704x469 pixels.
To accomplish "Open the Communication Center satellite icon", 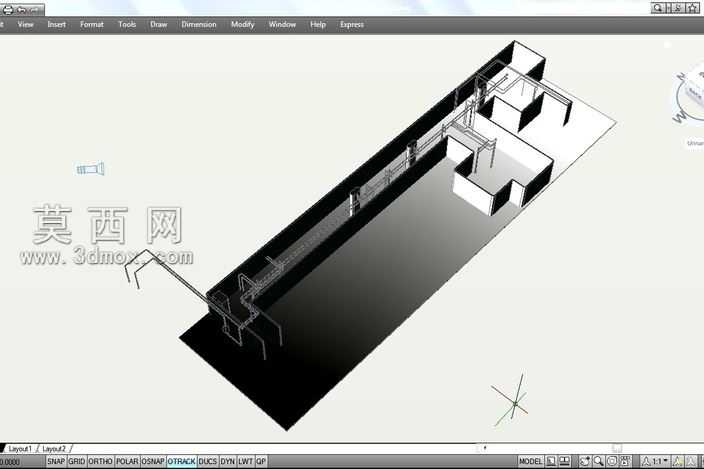I will pyautogui.click(x=678, y=8).
